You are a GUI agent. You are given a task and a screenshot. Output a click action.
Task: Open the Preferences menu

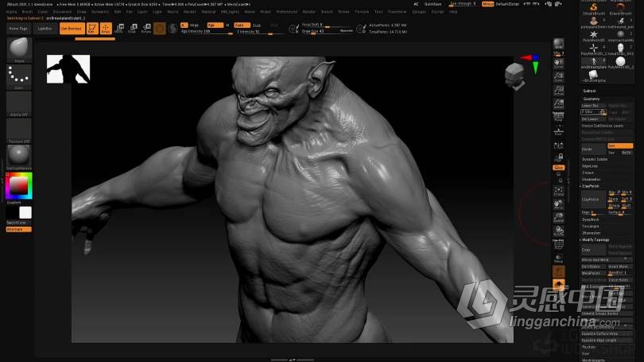tap(287, 12)
